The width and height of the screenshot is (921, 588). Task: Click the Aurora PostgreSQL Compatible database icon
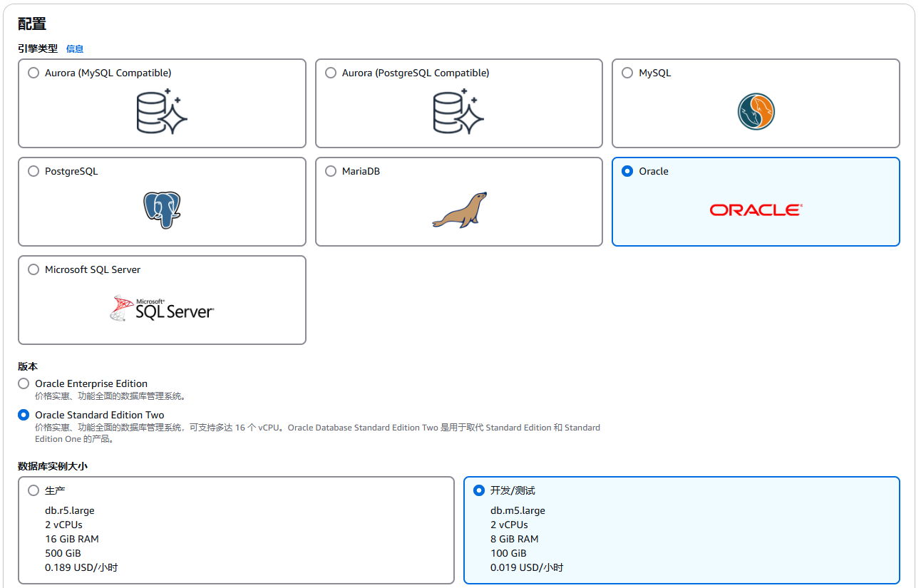click(x=459, y=111)
